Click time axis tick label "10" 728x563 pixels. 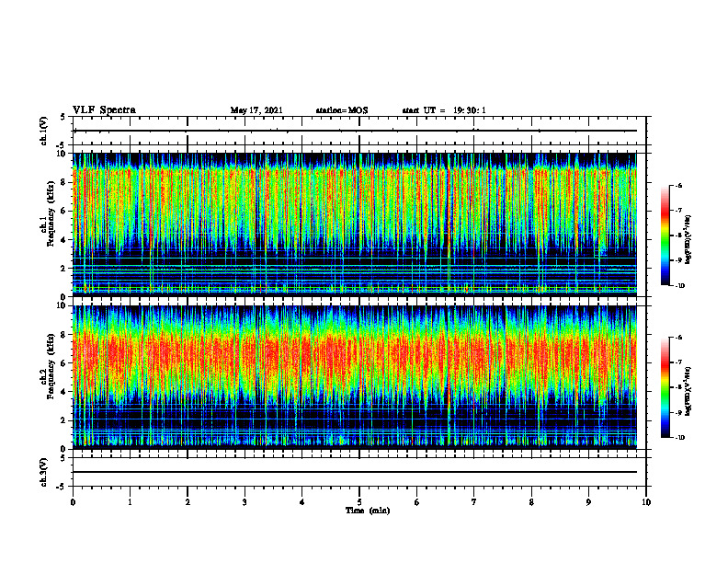[x=646, y=502]
